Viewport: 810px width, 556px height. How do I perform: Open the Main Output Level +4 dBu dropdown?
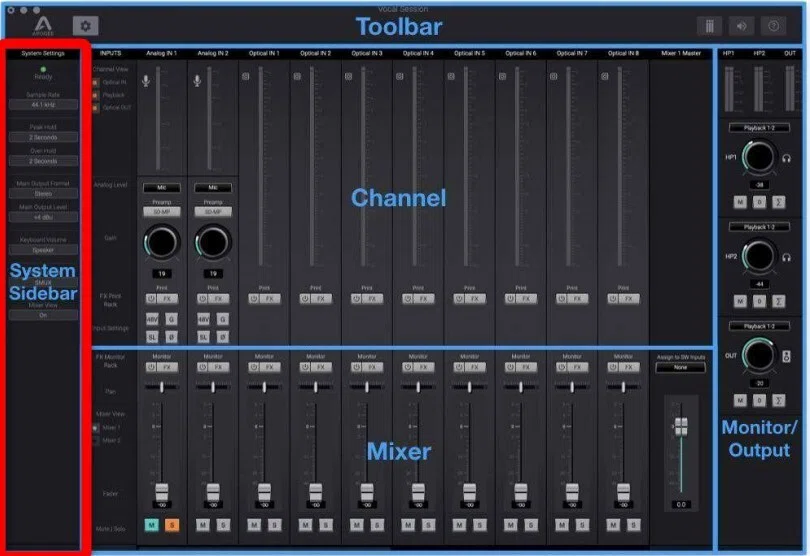point(43,217)
